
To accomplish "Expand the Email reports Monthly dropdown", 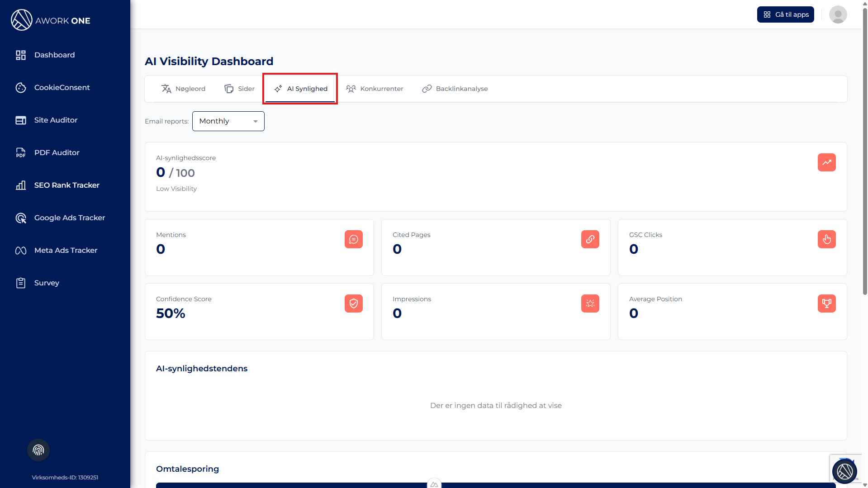I will click(228, 121).
